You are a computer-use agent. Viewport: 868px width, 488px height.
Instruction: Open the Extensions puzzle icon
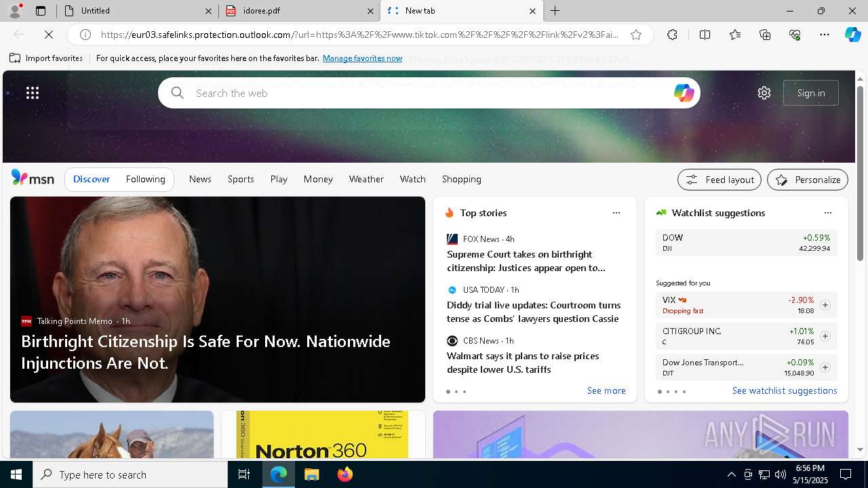pyautogui.click(x=672, y=35)
